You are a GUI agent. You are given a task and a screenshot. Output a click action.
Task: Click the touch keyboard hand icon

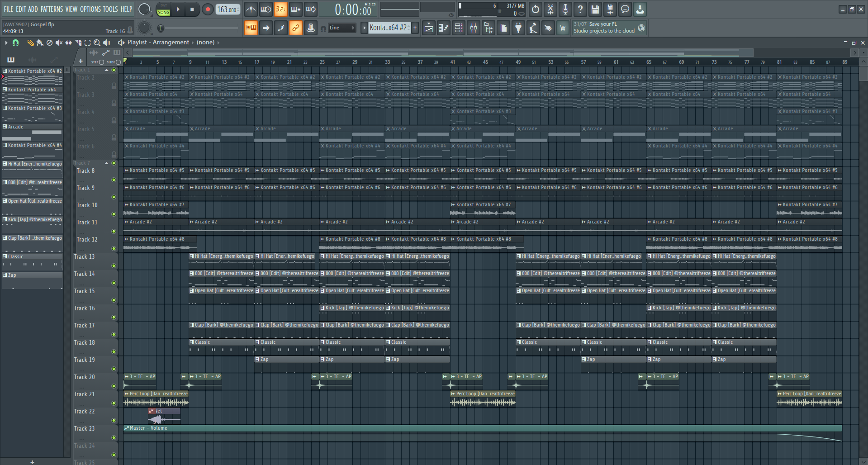pyautogui.click(x=548, y=28)
